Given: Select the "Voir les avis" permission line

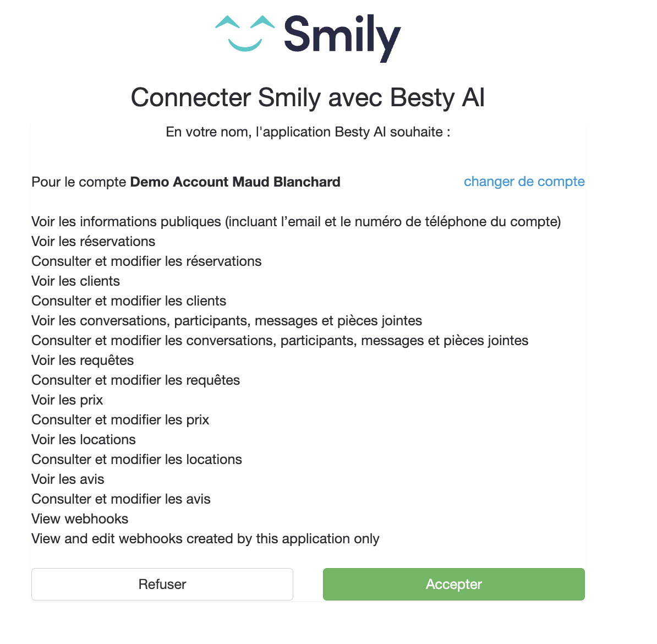Looking at the screenshot, I should (68, 479).
